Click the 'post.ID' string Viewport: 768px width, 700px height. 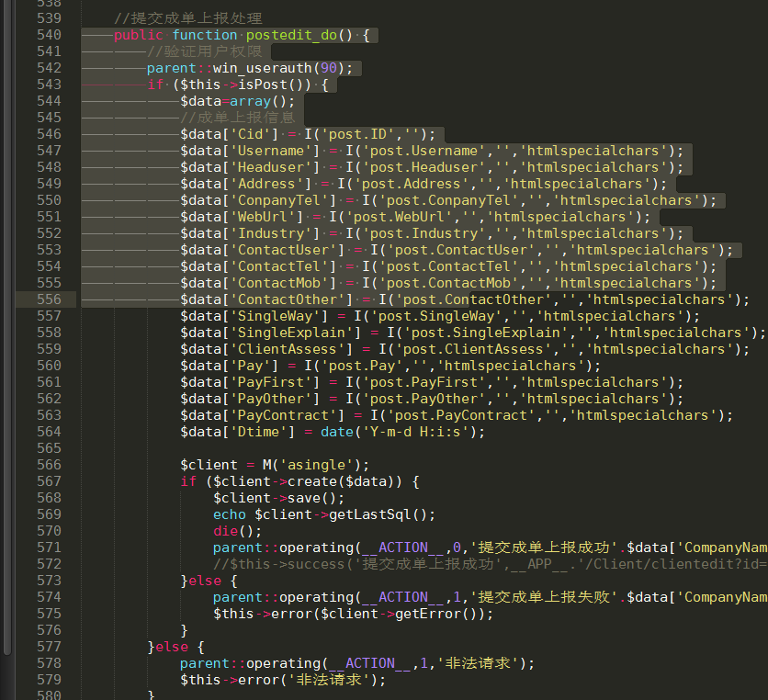[x=357, y=134]
